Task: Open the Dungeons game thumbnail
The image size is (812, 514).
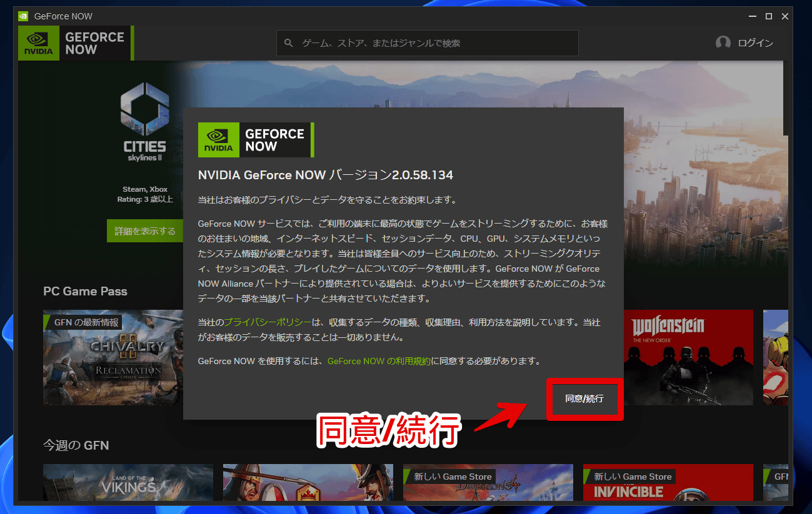Action: tap(488, 482)
